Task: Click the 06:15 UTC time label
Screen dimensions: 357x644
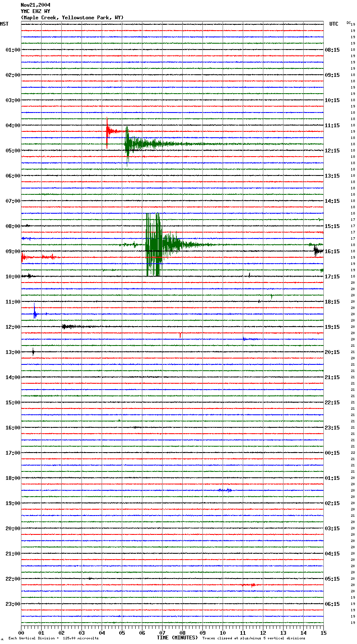Action: (332, 604)
